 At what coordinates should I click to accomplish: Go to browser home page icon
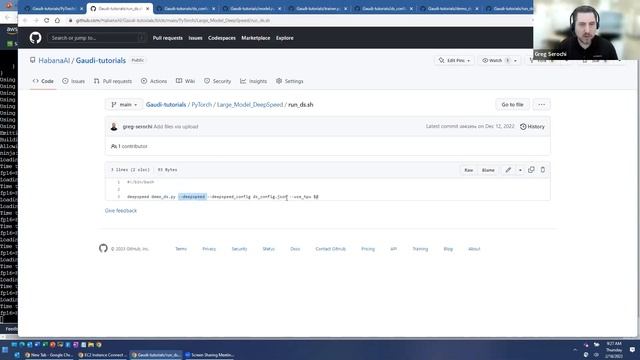click(57, 20)
